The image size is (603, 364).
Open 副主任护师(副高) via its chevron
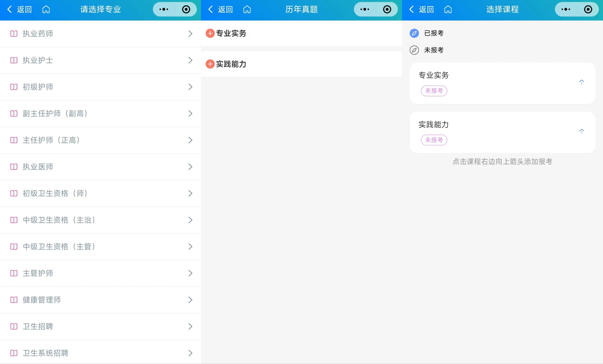click(x=190, y=114)
